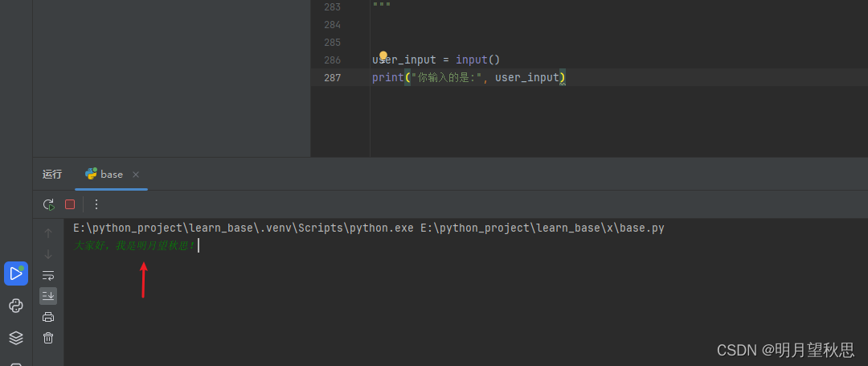Click line number 287 in the gutter
Image resolution: width=868 pixels, height=366 pixels.
(332, 77)
